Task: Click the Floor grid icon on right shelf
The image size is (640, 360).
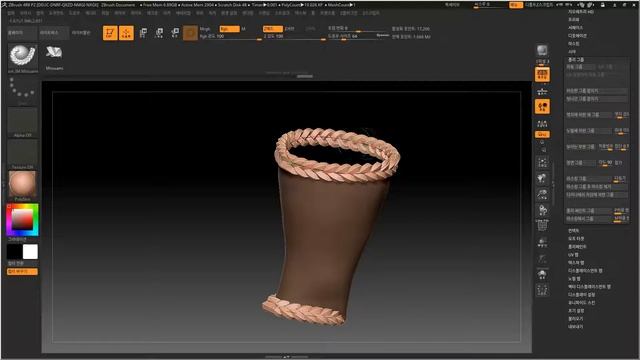Action: click(x=542, y=91)
